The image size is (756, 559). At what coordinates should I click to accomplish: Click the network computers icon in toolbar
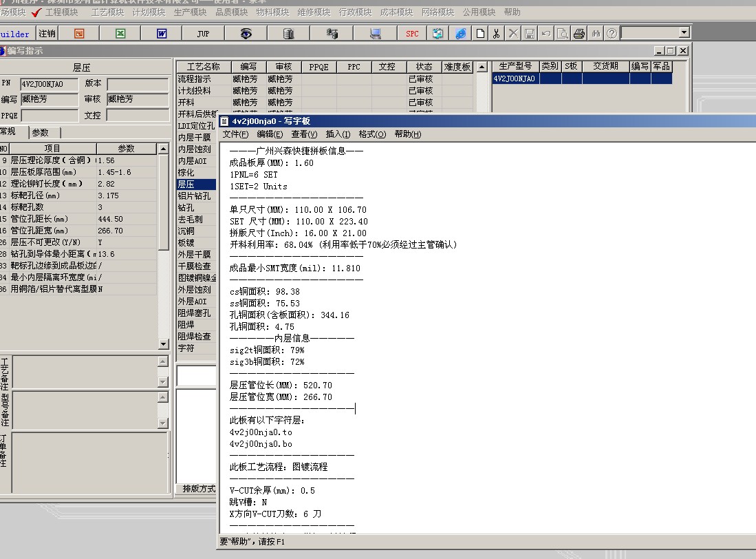[332, 33]
